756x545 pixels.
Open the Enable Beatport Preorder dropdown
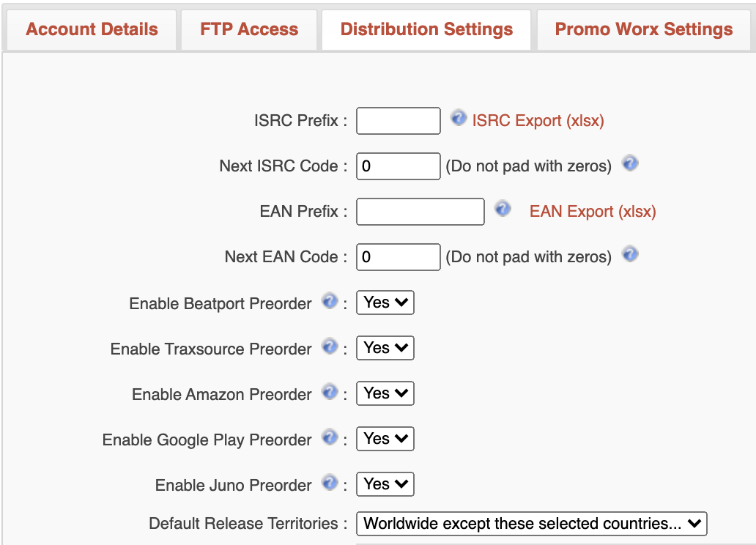(x=385, y=303)
